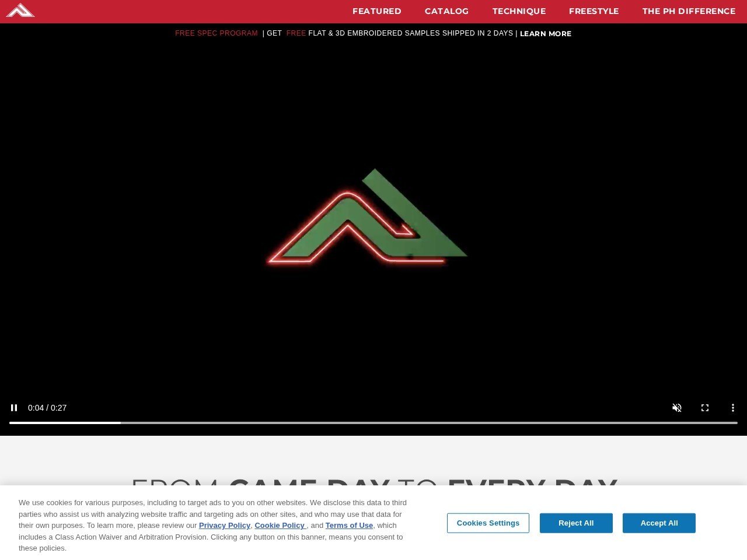Open the Cookie Policy link
This screenshot has height=560, width=747.
pyautogui.click(x=280, y=526)
